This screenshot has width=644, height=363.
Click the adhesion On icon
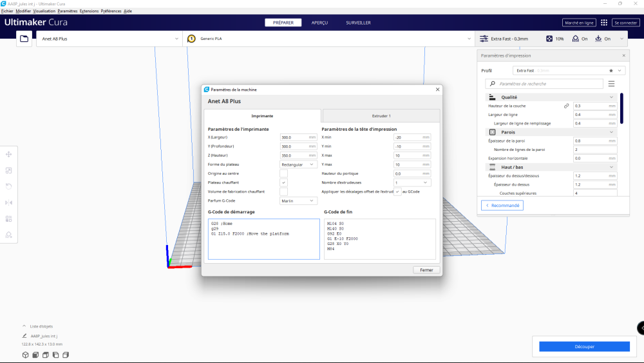tap(598, 39)
